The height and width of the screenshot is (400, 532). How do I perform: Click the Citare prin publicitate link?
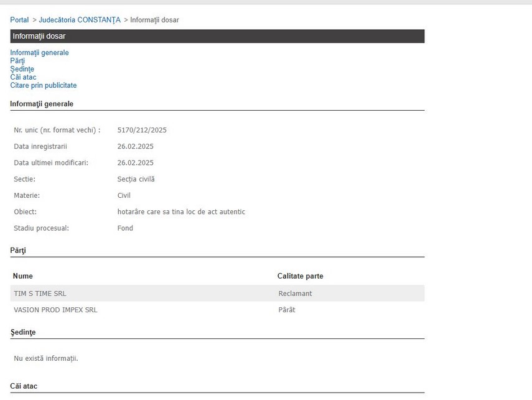point(44,85)
